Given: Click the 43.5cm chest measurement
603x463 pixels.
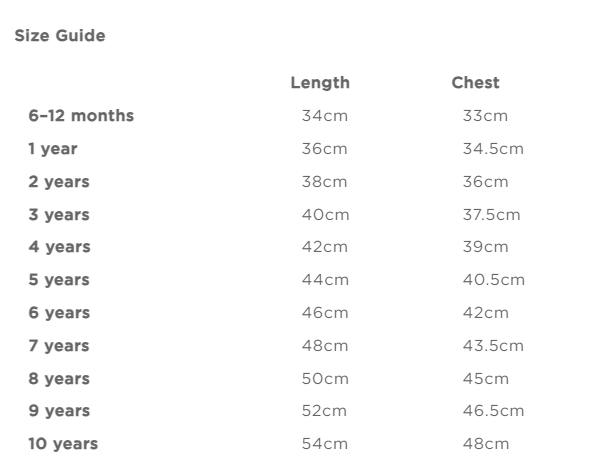Looking at the screenshot, I should pyautogui.click(x=492, y=346).
